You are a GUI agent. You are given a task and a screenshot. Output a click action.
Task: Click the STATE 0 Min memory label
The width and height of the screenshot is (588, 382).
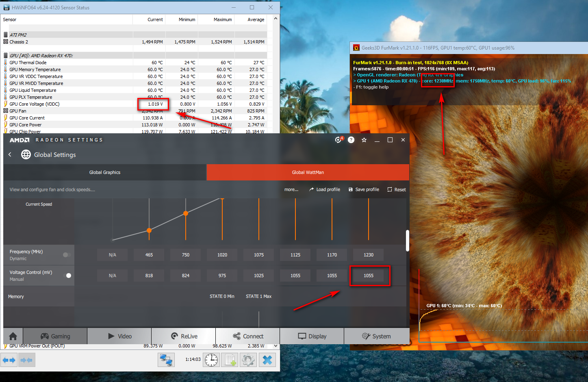(222, 296)
